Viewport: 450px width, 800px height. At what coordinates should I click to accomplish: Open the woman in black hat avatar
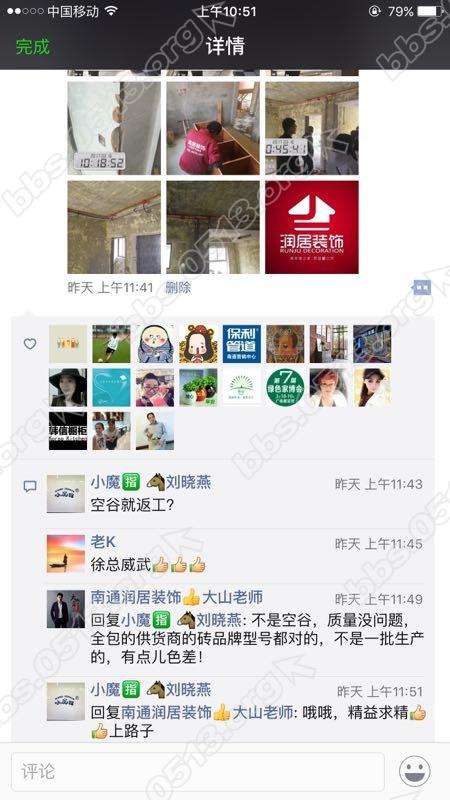[68, 387]
